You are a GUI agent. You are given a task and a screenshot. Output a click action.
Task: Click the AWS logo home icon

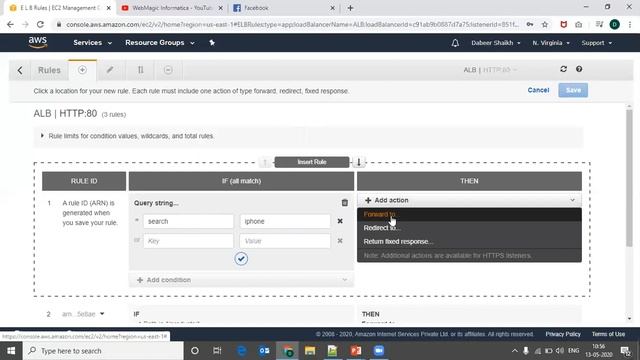38,42
